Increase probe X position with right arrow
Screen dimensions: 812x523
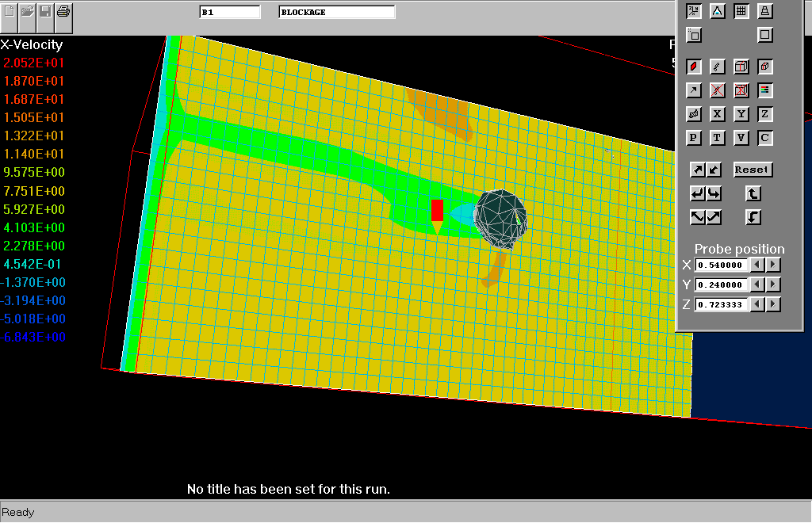[x=773, y=265]
